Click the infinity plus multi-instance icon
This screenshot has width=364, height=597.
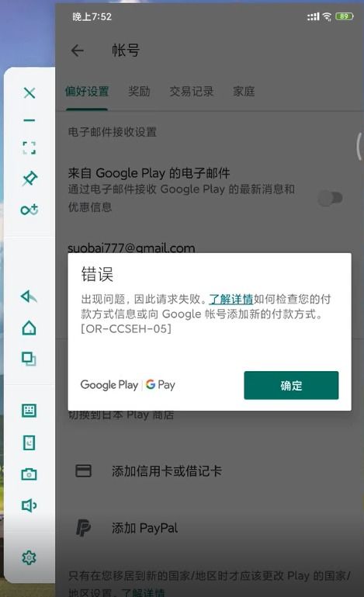point(29,210)
